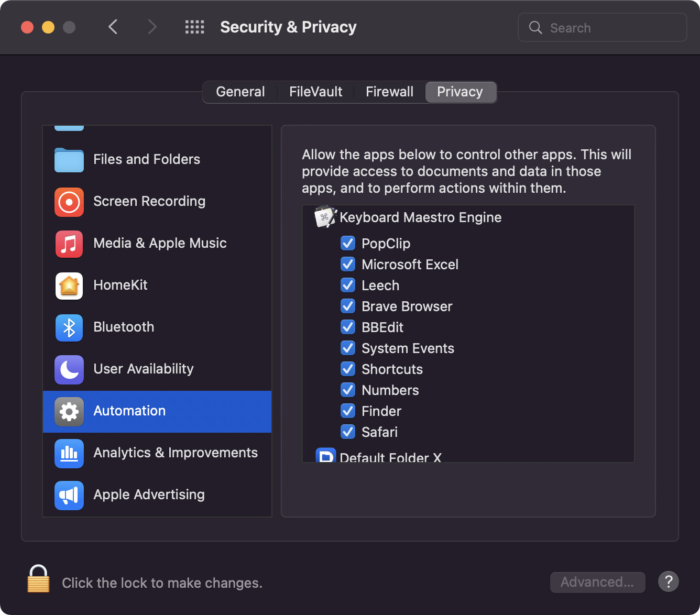Image resolution: width=700 pixels, height=615 pixels.
Task: Uncheck the PopClip checkbox
Action: coord(348,244)
